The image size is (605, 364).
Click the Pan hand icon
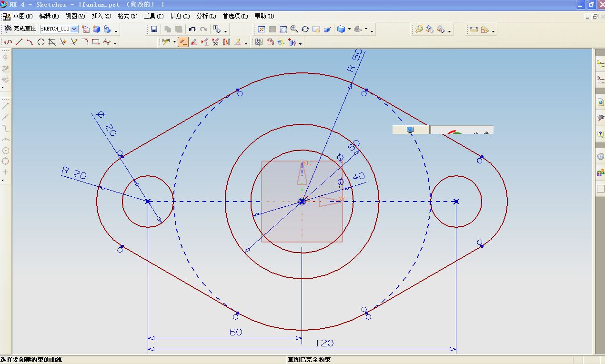(x=316, y=29)
